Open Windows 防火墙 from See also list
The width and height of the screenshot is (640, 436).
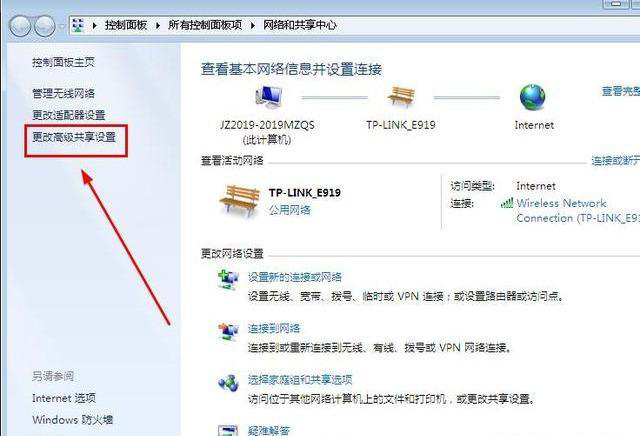point(72,420)
